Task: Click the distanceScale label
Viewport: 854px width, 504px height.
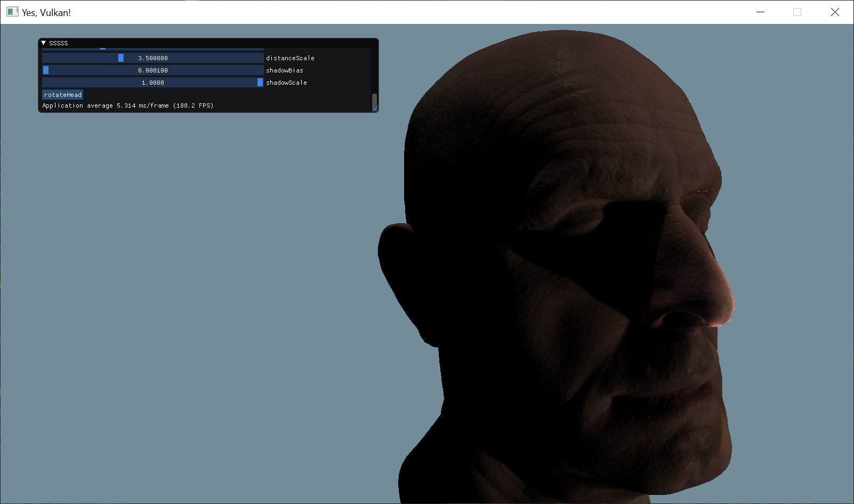Action: tap(290, 58)
